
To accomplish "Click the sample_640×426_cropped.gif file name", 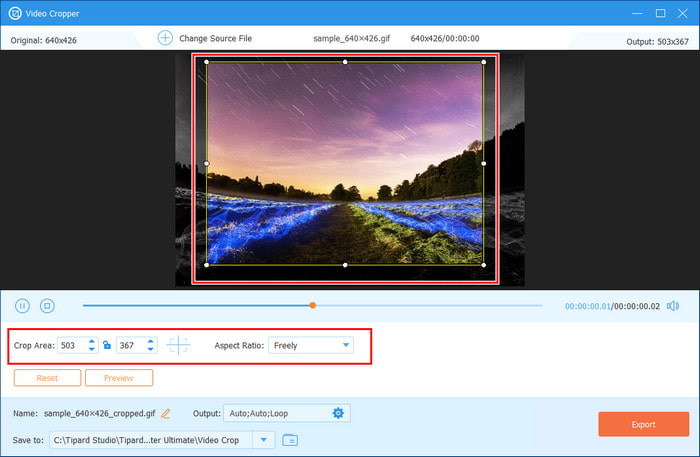I will pos(100,413).
